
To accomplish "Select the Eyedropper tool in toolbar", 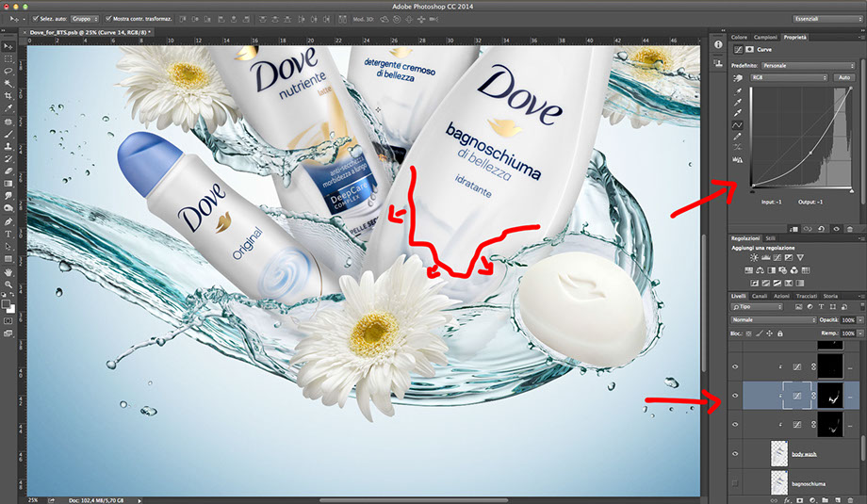I will pyautogui.click(x=8, y=108).
